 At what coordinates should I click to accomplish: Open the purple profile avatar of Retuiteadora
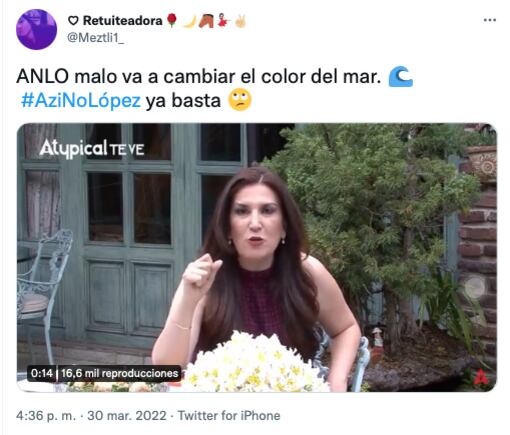point(36,29)
